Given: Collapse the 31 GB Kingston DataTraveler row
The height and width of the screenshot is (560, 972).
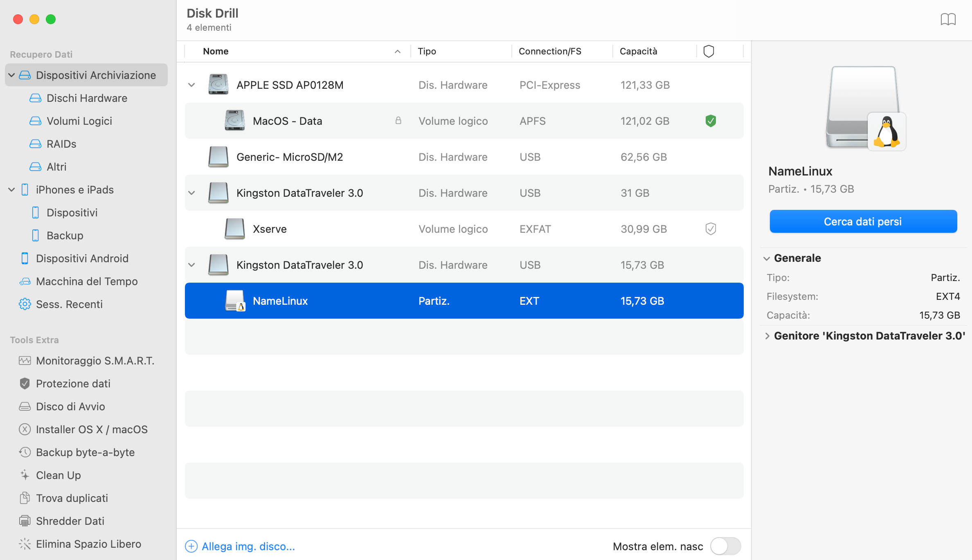Looking at the screenshot, I should click(x=191, y=193).
